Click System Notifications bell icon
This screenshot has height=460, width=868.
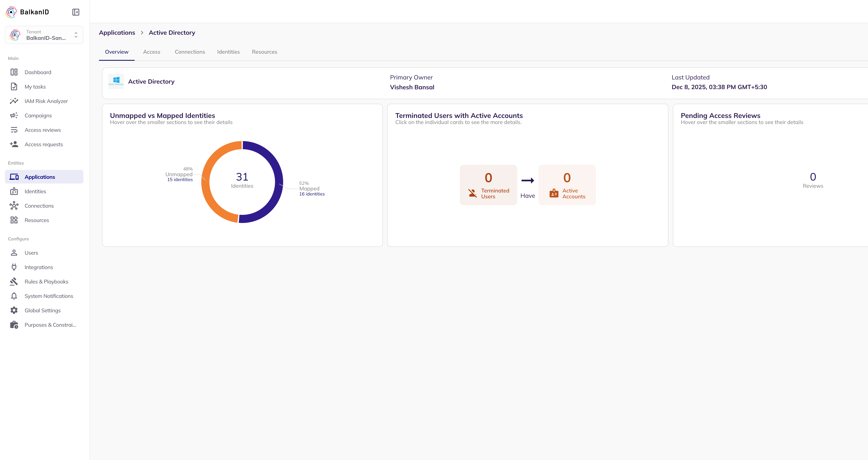tap(14, 296)
